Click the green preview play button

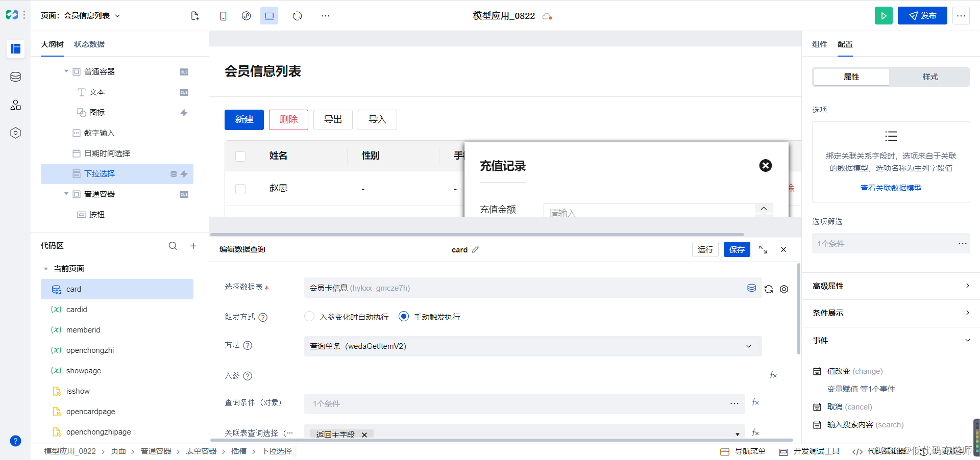pyautogui.click(x=884, y=16)
